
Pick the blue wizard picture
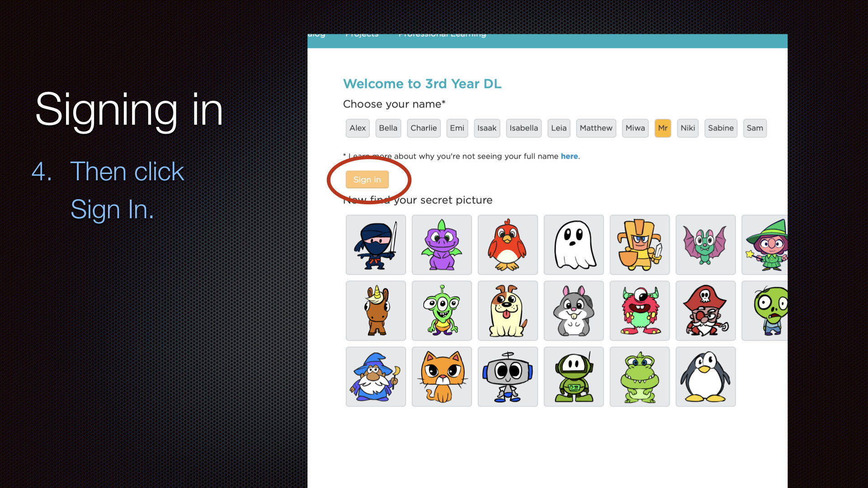[376, 377]
